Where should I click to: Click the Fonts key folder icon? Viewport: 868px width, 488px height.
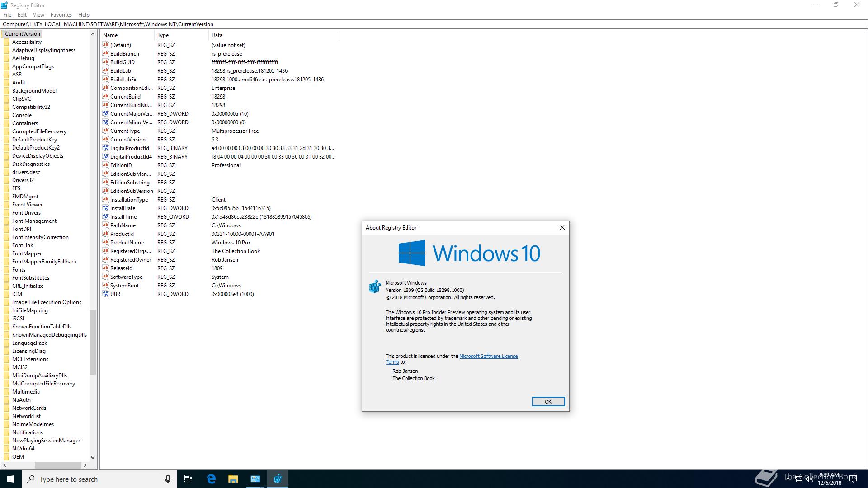coord(7,270)
